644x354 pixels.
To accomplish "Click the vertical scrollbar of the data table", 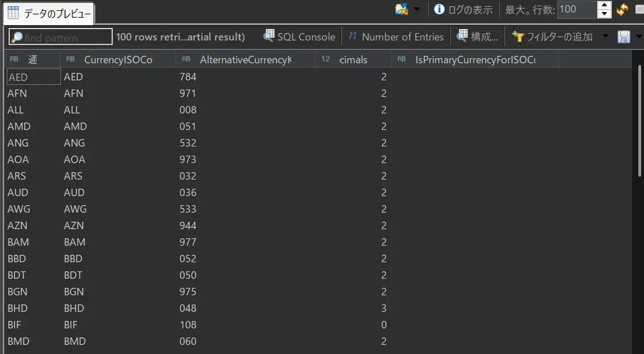I will pos(639,121).
